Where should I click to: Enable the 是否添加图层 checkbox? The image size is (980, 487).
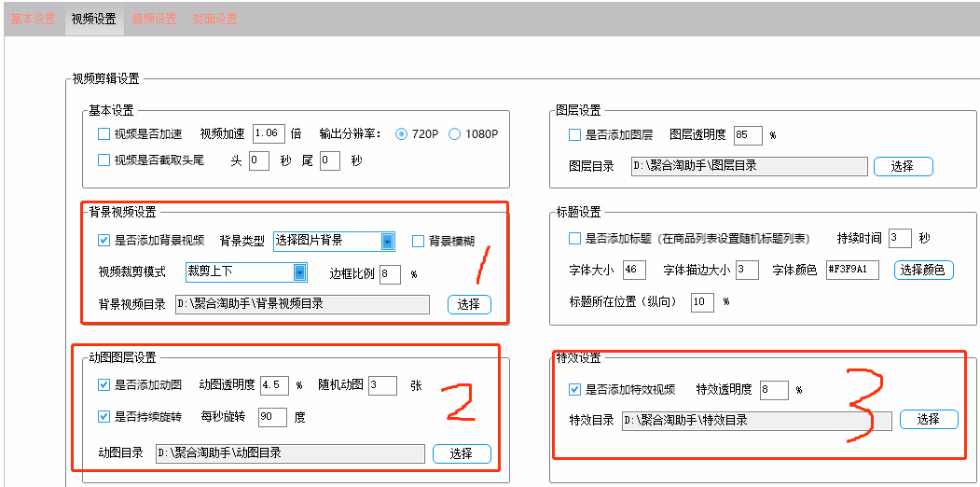574,134
